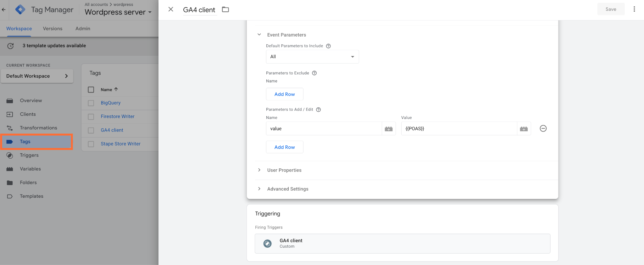644x265 pixels.
Task: Click the Clients sidebar icon
Action: (x=10, y=114)
